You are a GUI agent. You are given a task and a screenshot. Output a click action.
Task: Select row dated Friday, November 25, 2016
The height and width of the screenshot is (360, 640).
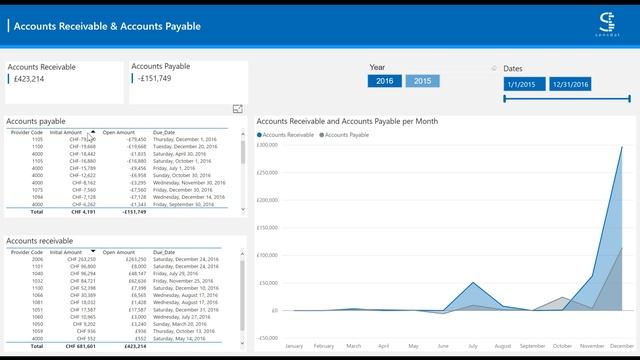tap(114, 281)
